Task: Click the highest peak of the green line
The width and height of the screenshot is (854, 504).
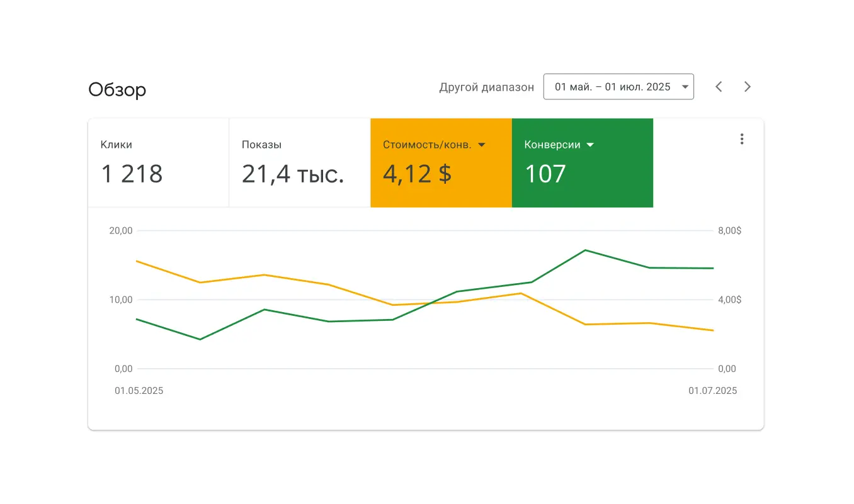Action: click(x=586, y=250)
